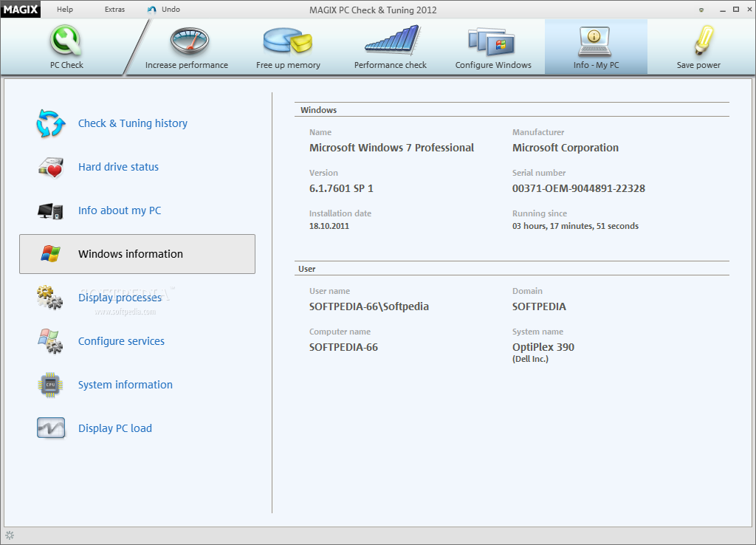
Task: Click serial number 00371-OEM-9044891-22328
Action: (x=579, y=188)
